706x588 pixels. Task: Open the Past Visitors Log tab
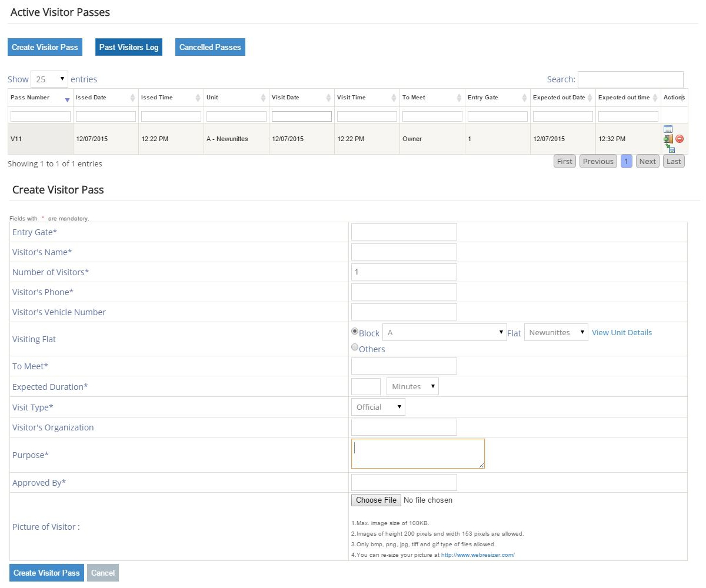[x=128, y=47]
